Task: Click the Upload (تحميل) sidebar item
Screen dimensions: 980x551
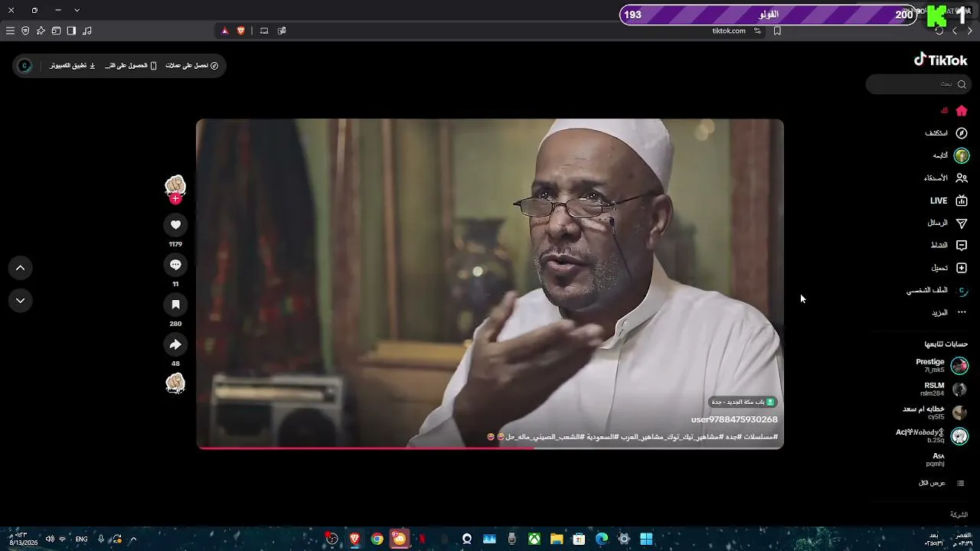Action: coord(949,268)
